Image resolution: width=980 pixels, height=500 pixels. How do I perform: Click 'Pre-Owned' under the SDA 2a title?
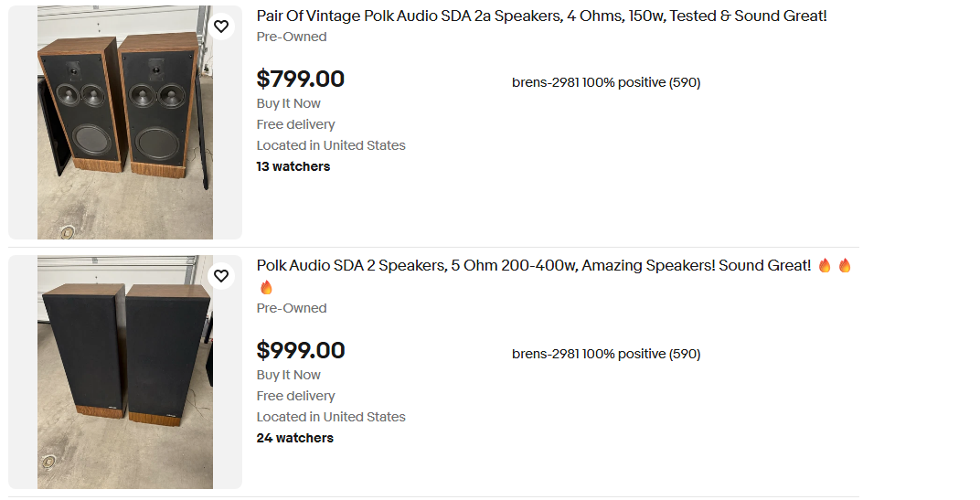(292, 37)
